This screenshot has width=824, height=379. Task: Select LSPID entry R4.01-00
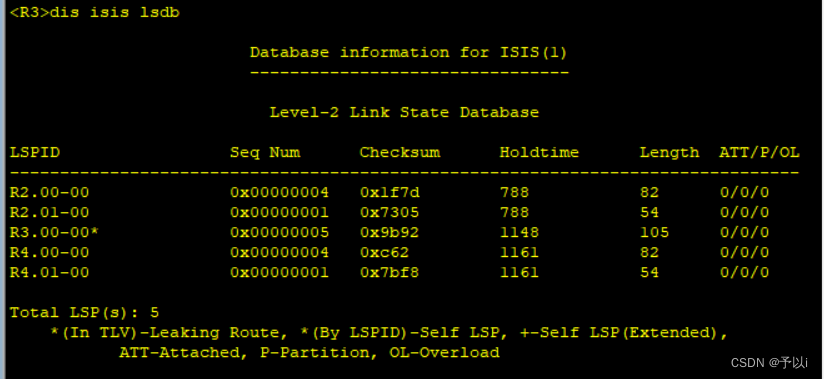(49, 273)
